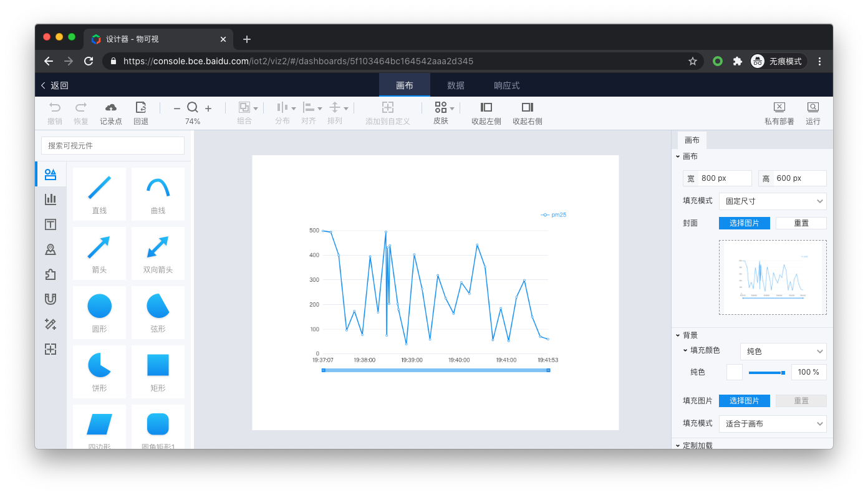The width and height of the screenshot is (868, 495).
Task: Click 选择图片 button for 填充图片
Action: point(745,401)
